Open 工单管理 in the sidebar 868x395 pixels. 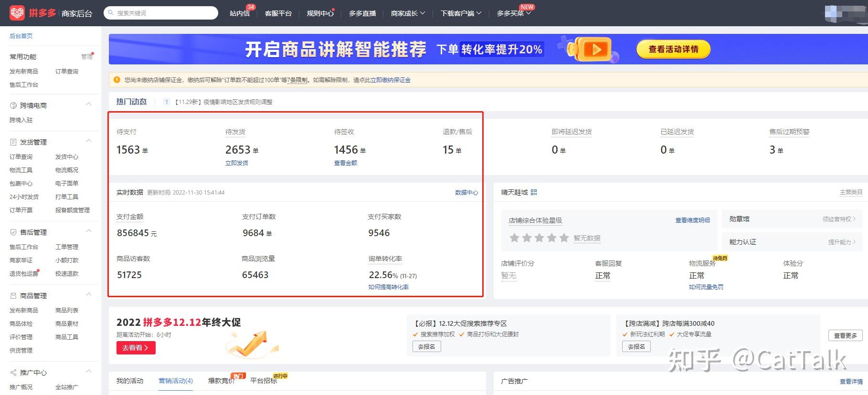(x=67, y=247)
